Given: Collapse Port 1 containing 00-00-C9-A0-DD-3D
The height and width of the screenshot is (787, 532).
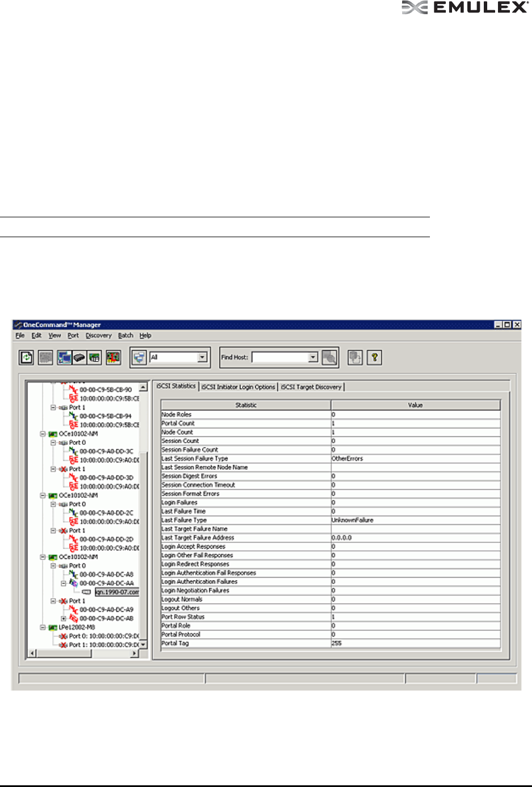Looking at the screenshot, I should click(53, 469).
